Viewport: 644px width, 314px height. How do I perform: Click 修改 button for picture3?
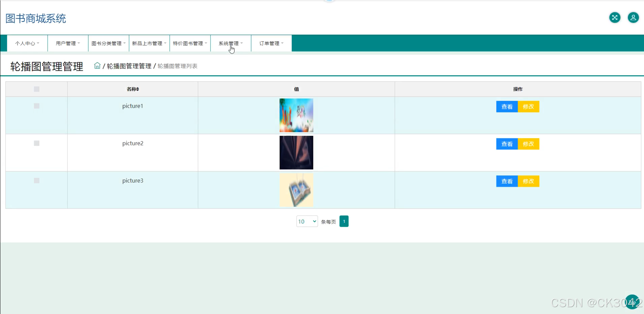(x=528, y=181)
